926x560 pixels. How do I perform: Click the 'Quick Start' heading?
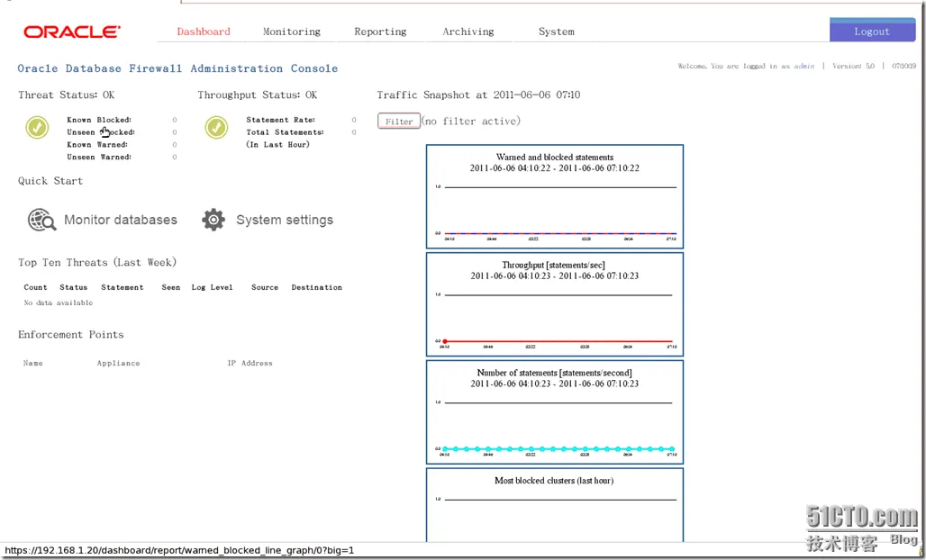[50, 181]
